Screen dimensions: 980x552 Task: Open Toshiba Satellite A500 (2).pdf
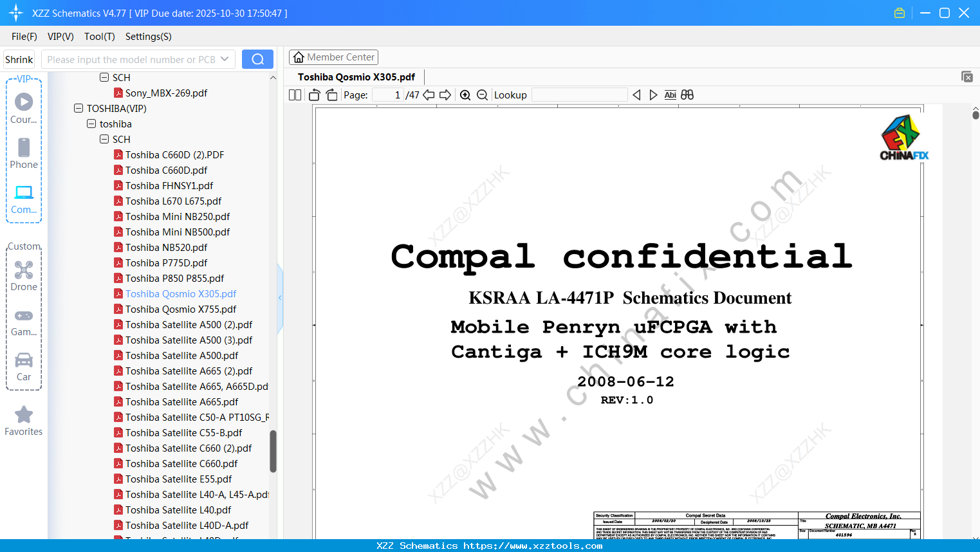189,325
